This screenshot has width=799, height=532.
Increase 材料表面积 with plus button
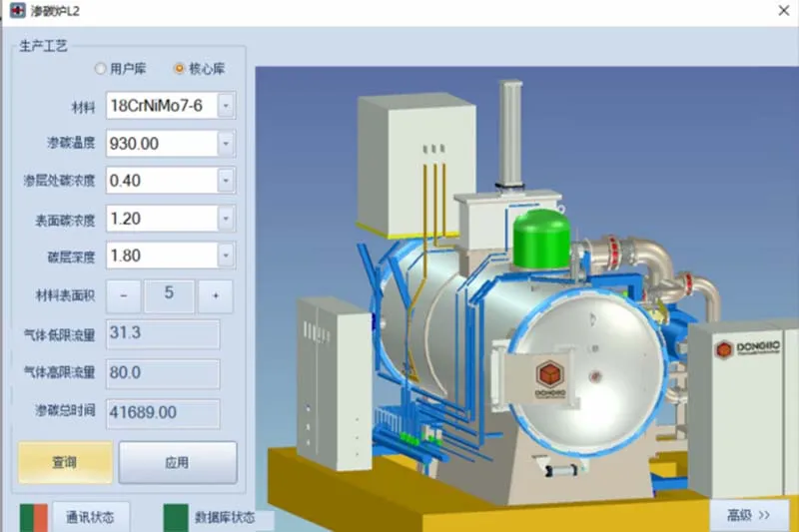[x=215, y=294]
